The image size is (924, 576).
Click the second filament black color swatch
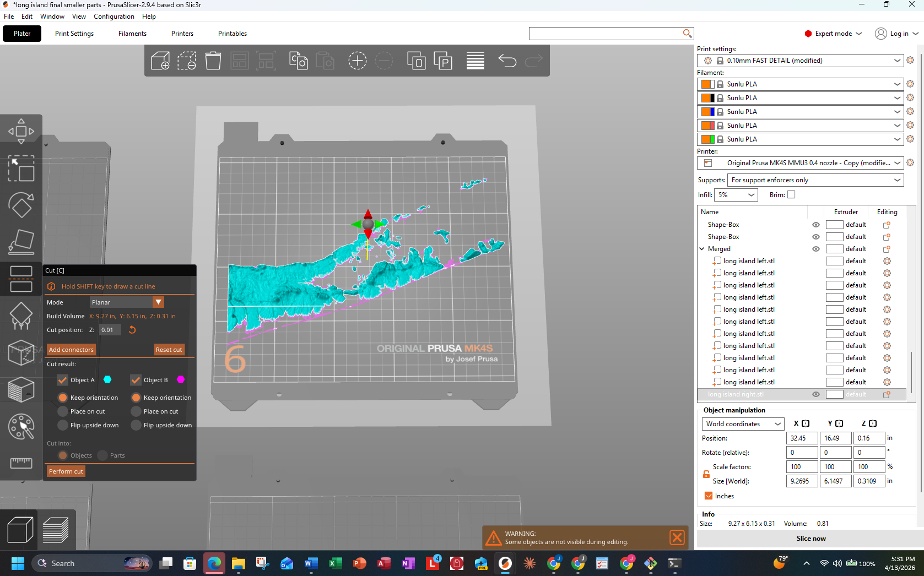pyautogui.click(x=712, y=98)
